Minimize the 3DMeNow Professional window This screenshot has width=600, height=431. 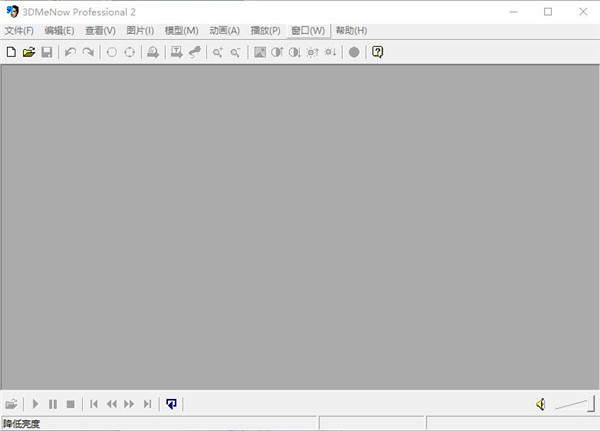tap(514, 12)
